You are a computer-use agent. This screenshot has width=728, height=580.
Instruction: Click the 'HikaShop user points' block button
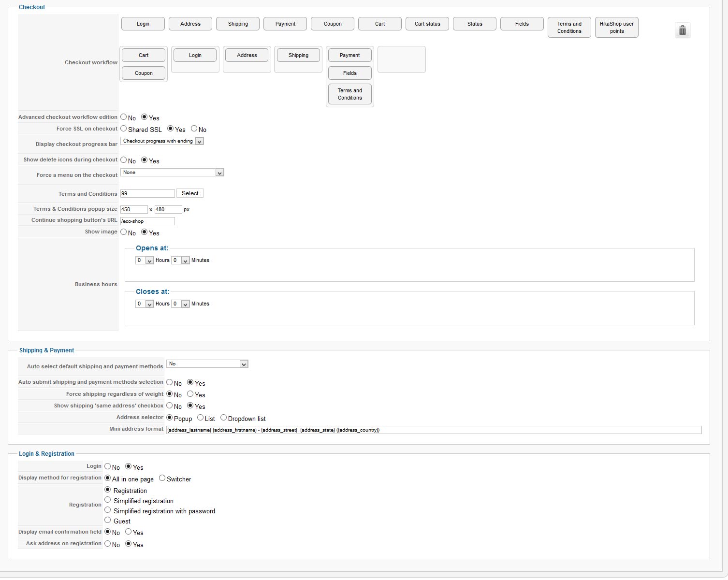click(617, 28)
